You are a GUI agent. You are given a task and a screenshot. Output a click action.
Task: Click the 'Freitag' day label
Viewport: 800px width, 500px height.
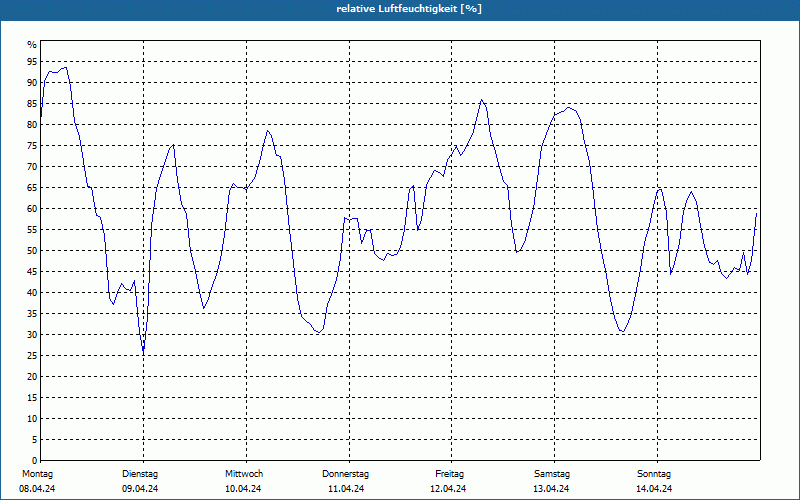[x=449, y=474]
